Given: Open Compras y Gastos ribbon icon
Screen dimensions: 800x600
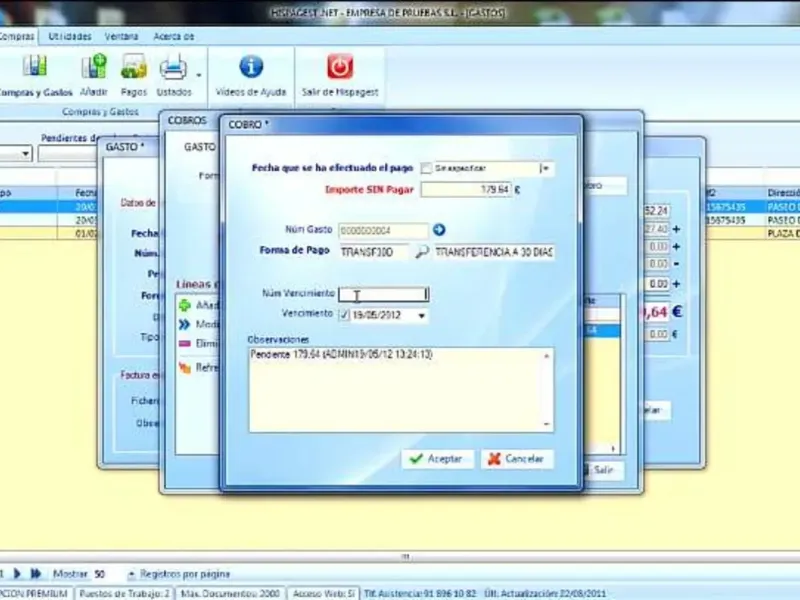Looking at the screenshot, I should point(35,66).
